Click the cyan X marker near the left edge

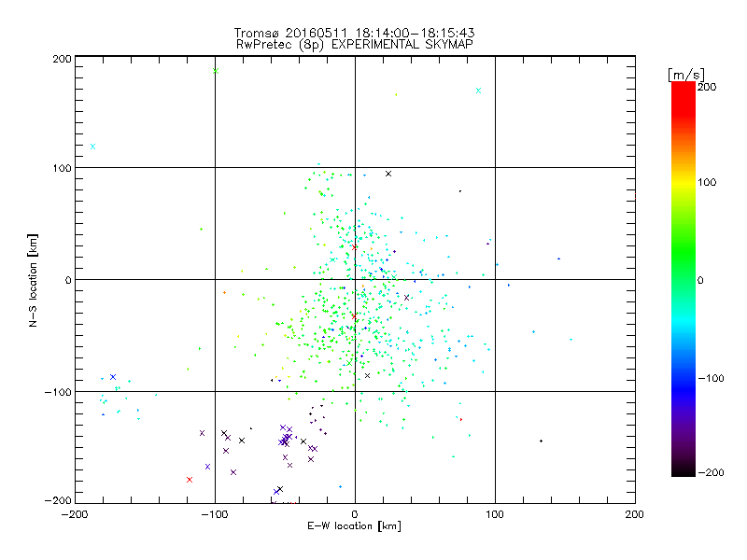(92, 147)
